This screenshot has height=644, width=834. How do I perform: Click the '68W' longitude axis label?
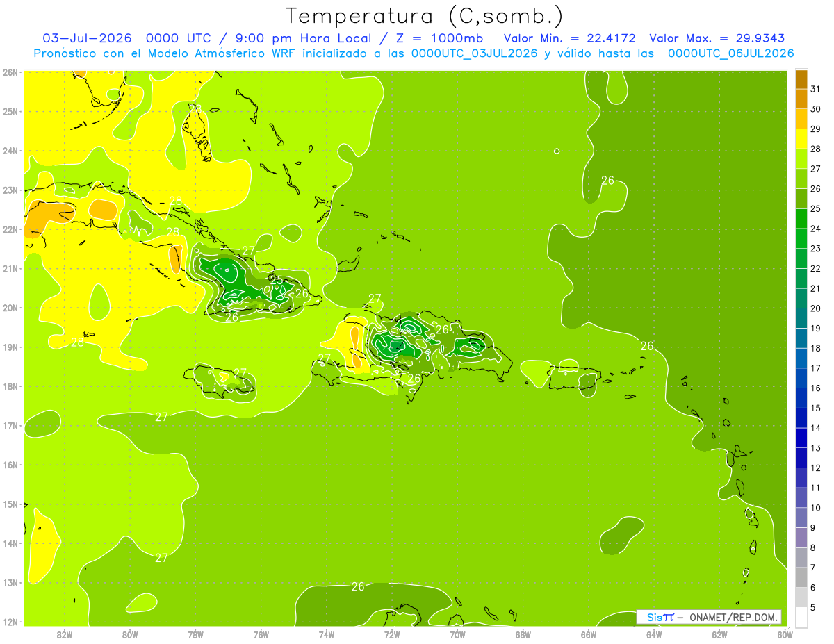[x=523, y=634]
